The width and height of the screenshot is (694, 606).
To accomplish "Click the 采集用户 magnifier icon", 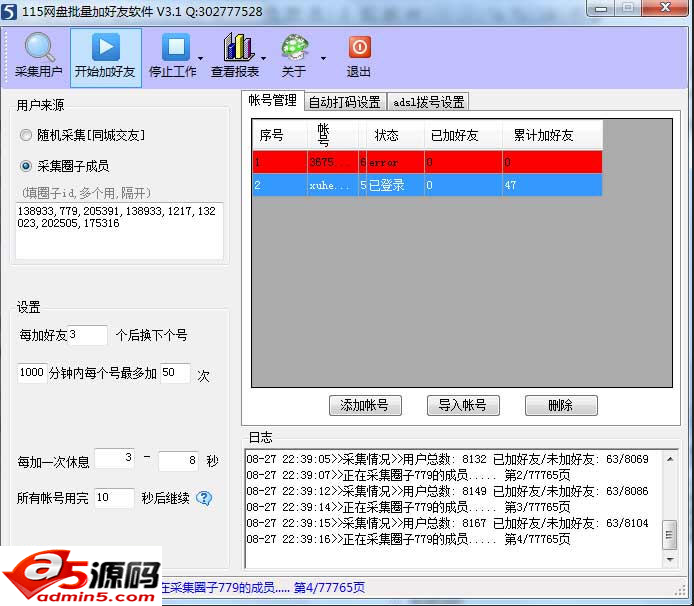I will click(39, 47).
